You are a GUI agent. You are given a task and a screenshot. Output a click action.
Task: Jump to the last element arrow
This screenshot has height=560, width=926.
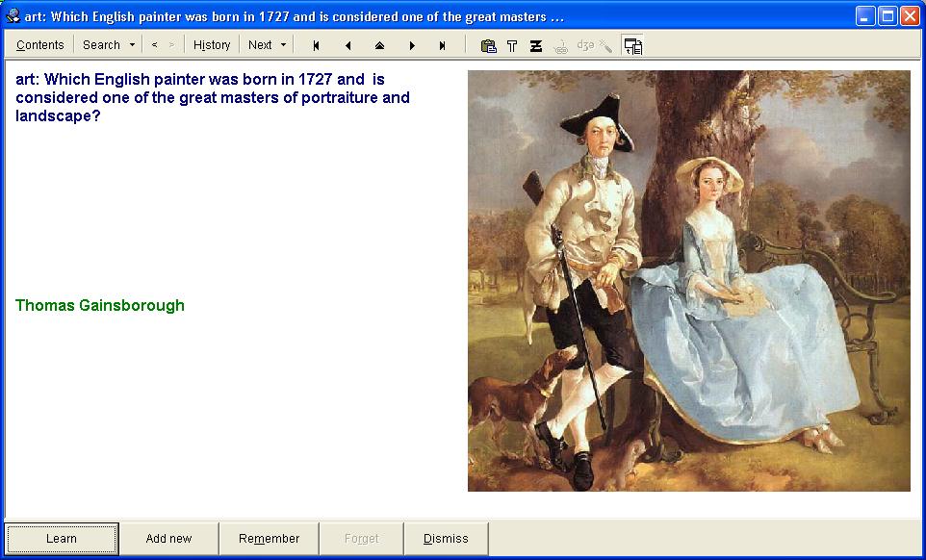pos(443,45)
